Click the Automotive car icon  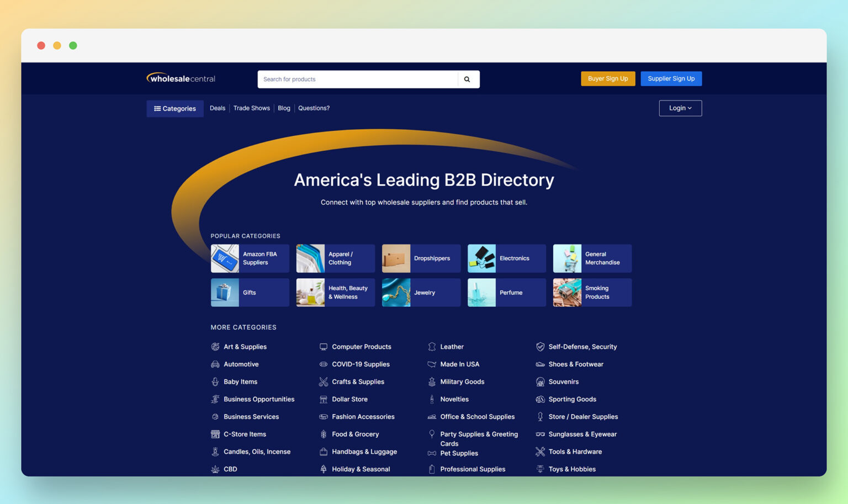point(215,364)
